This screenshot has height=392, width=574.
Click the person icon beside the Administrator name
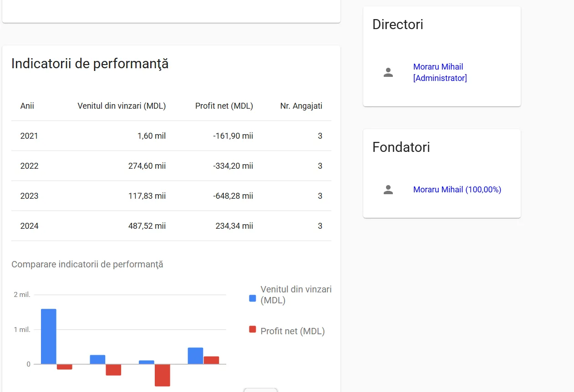388,72
